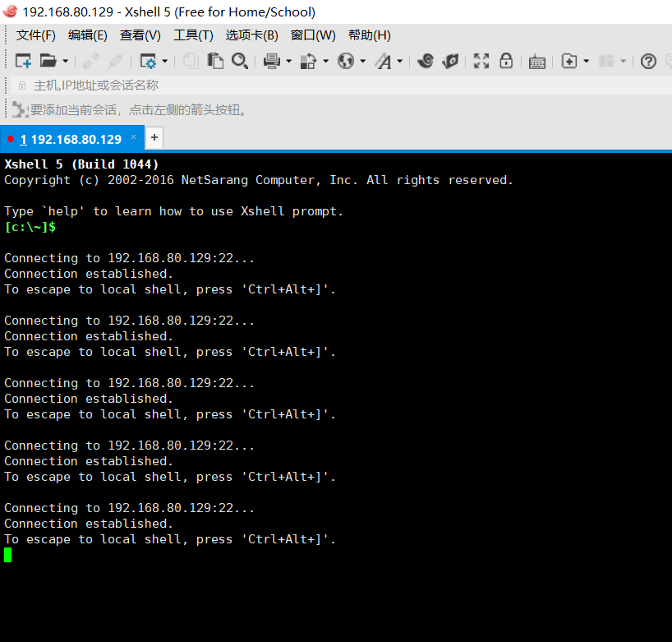This screenshot has width=672, height=642.
Task: Open the 选项卡(B) menu
Action: coord(252,35)
